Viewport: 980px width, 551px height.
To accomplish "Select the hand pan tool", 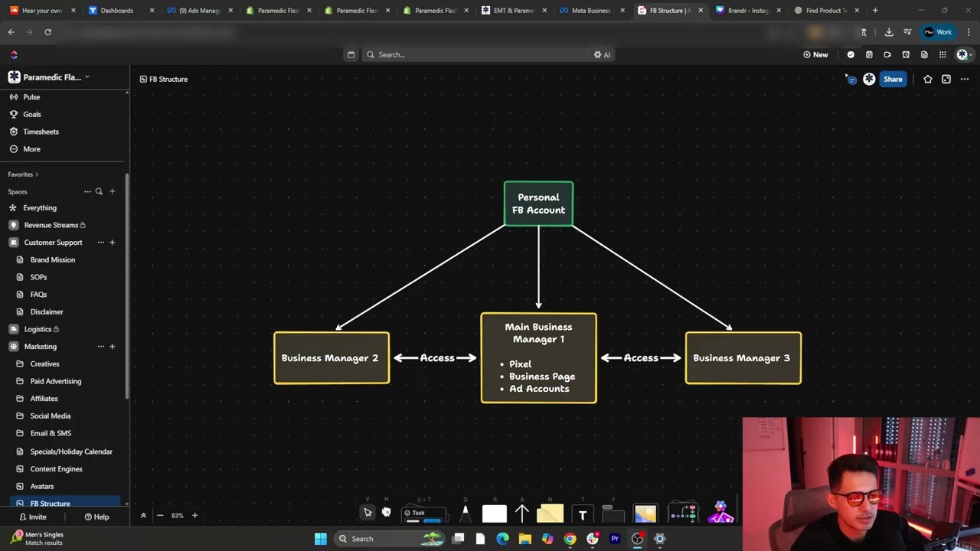I will coord(386,513).
